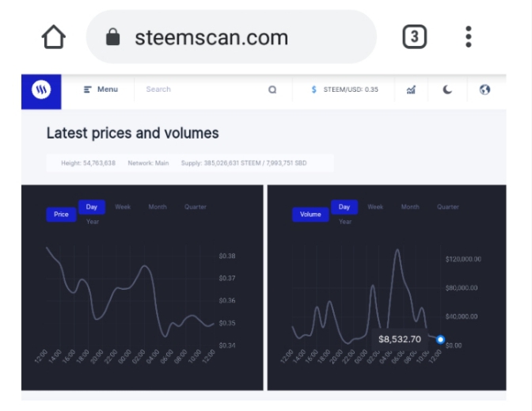Focus the Search input field
Image resolution: width=532 pixels, height=411 pixels.
pyautogui.click(x=198, y=89)
